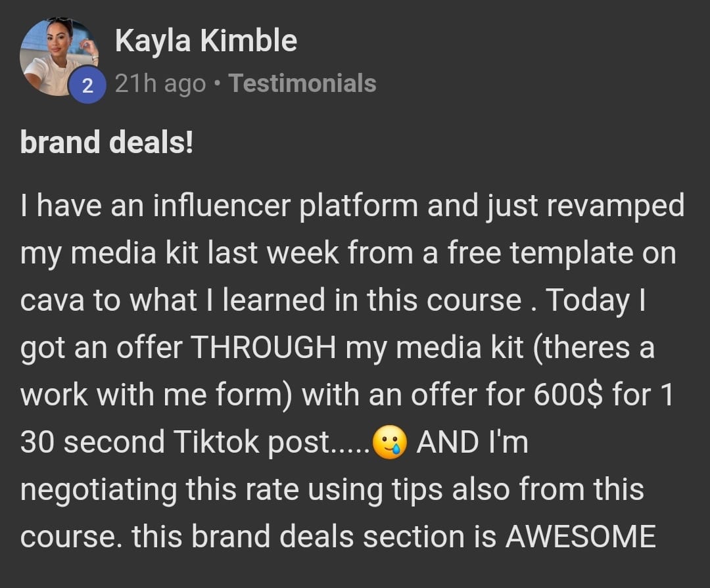Click the 21h ago timestamp
This screenshot has width=710, height=588.
tap(160, 83)
